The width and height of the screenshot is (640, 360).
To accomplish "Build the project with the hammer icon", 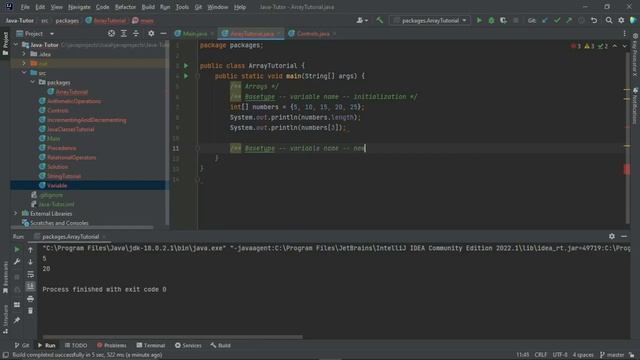I will [x=380, y=20].
